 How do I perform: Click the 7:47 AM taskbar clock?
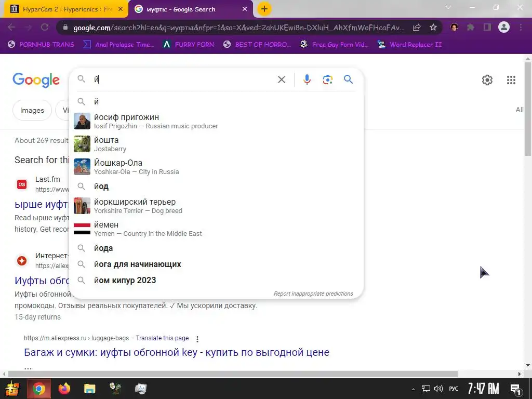(483, 389)
